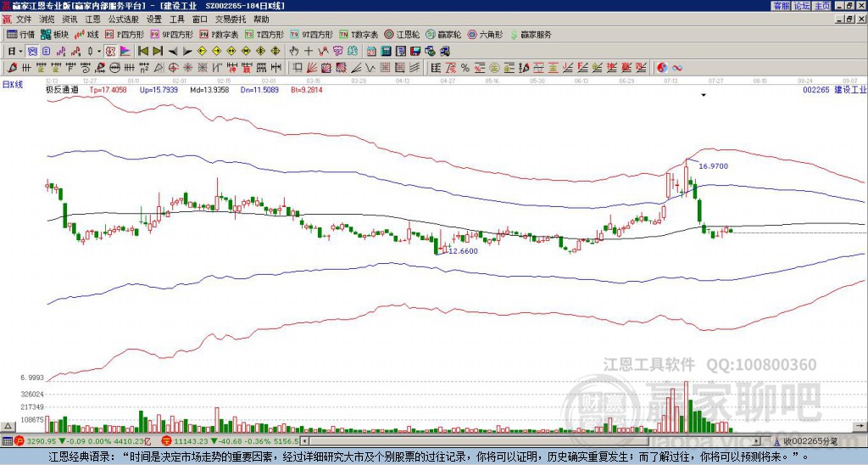The height and width of the screenshot is (465, 868).
Task: Click the infinity wave icon
Action: 677,68
